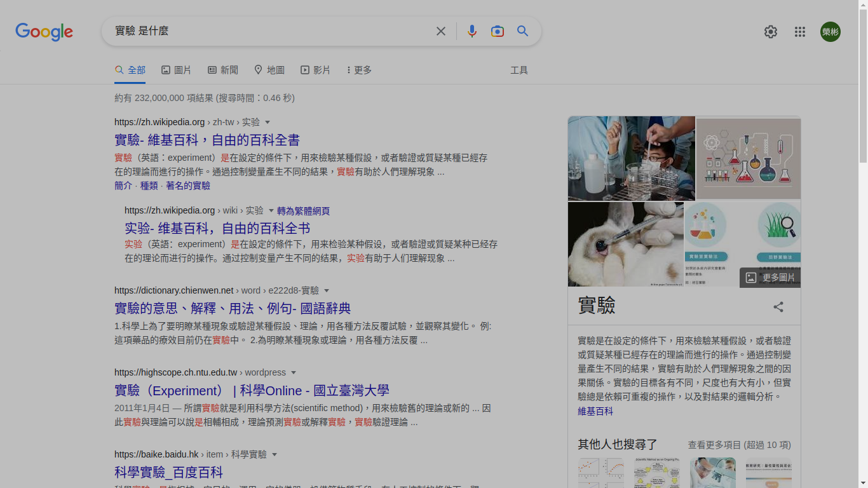Open the 實驗- 維基百科，自由的百科全書 result

(x=207, y=140)
